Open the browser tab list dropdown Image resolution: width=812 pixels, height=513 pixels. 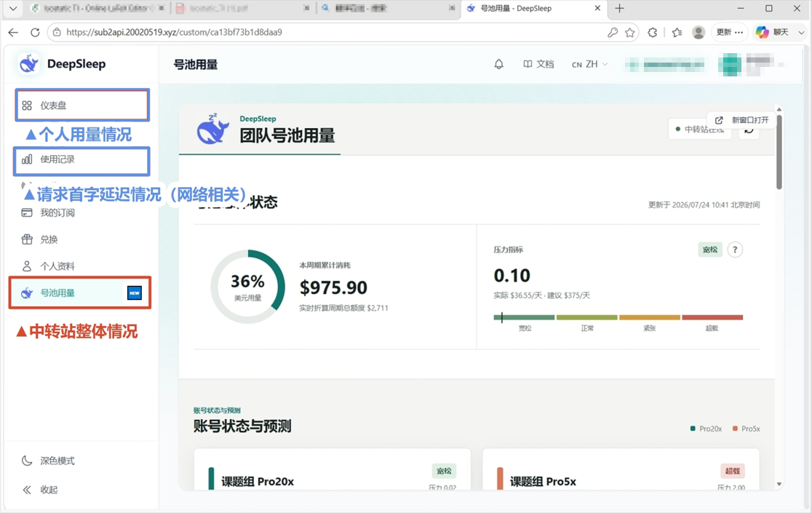click(13, 8)
